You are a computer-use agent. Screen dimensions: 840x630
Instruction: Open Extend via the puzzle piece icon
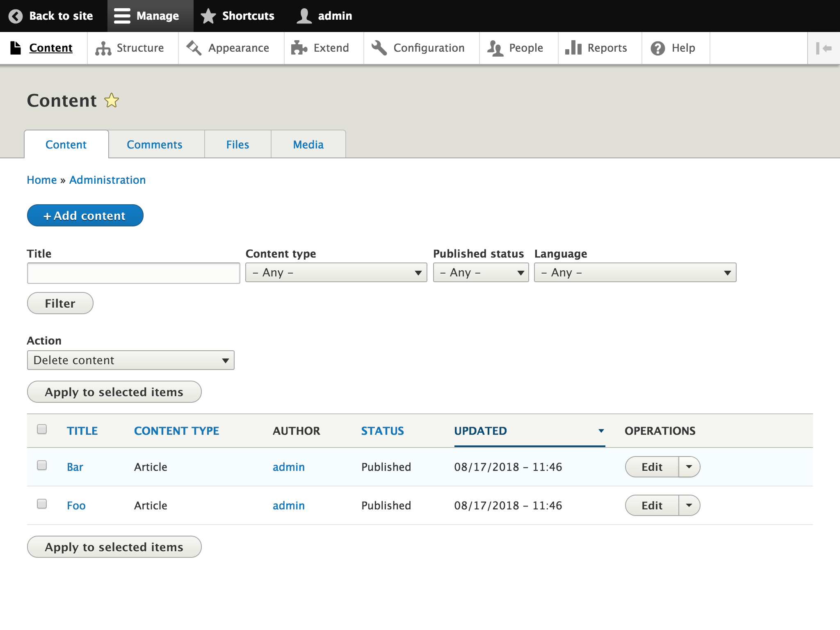pos(299,48)
